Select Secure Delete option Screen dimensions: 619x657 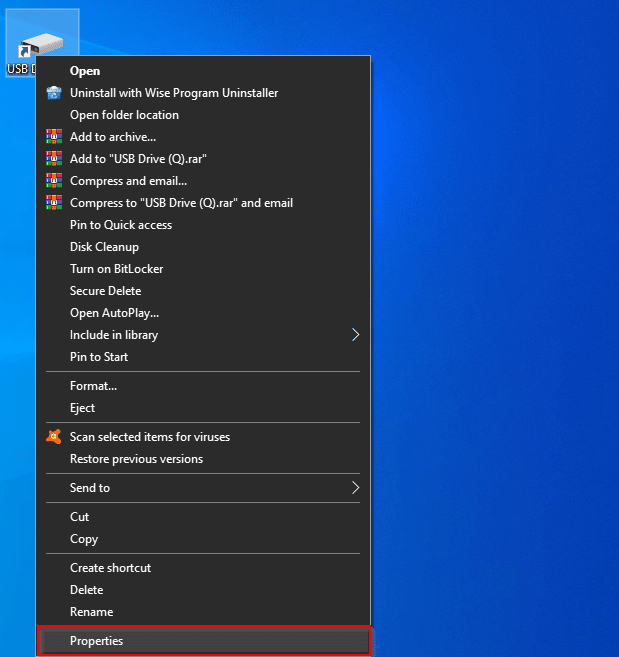click(x=105, y=291)
